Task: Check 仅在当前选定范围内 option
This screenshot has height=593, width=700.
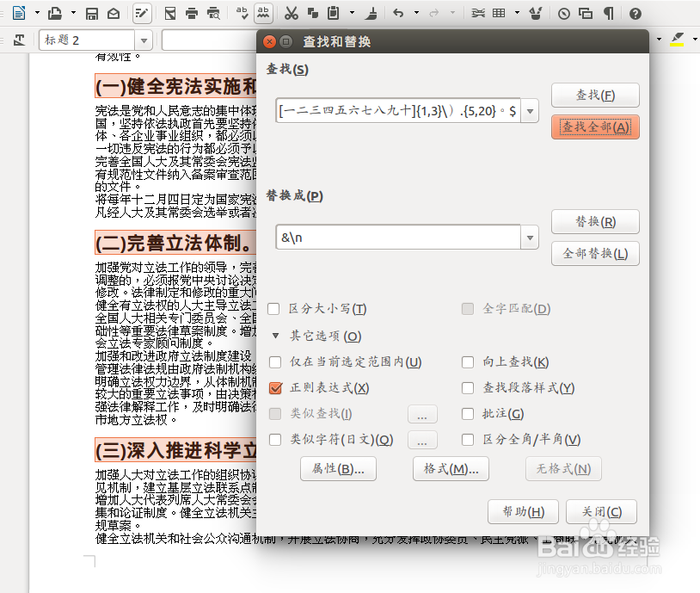Action: [275, 362]
